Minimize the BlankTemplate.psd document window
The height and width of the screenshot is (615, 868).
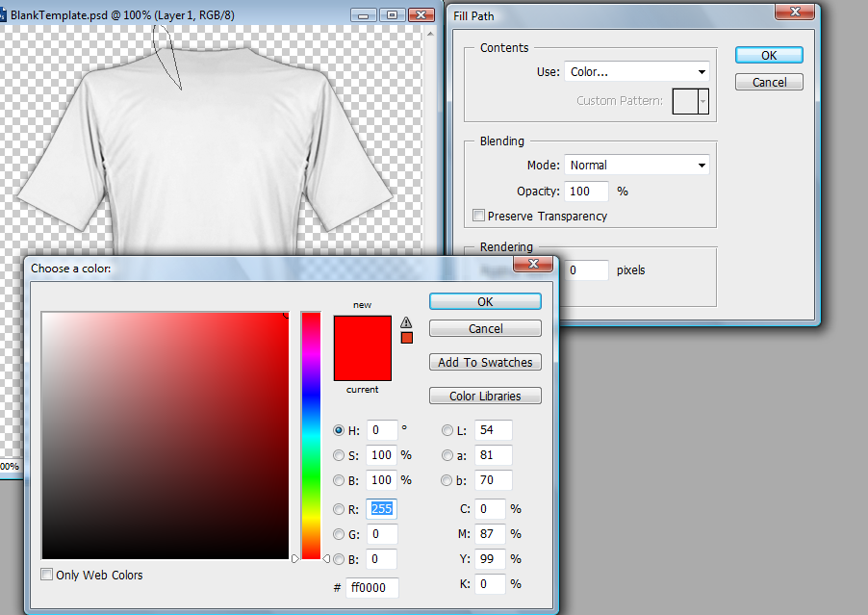click(364, 15)
